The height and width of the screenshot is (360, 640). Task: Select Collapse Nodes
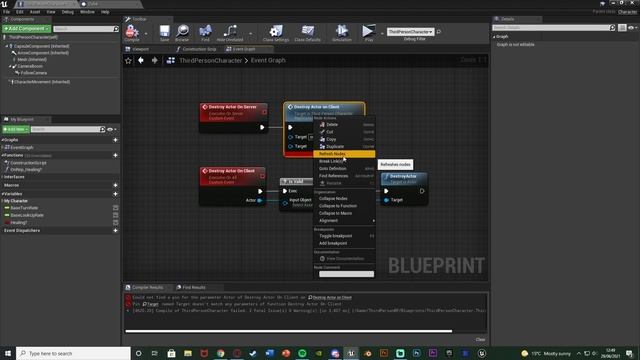coord(344,198)
